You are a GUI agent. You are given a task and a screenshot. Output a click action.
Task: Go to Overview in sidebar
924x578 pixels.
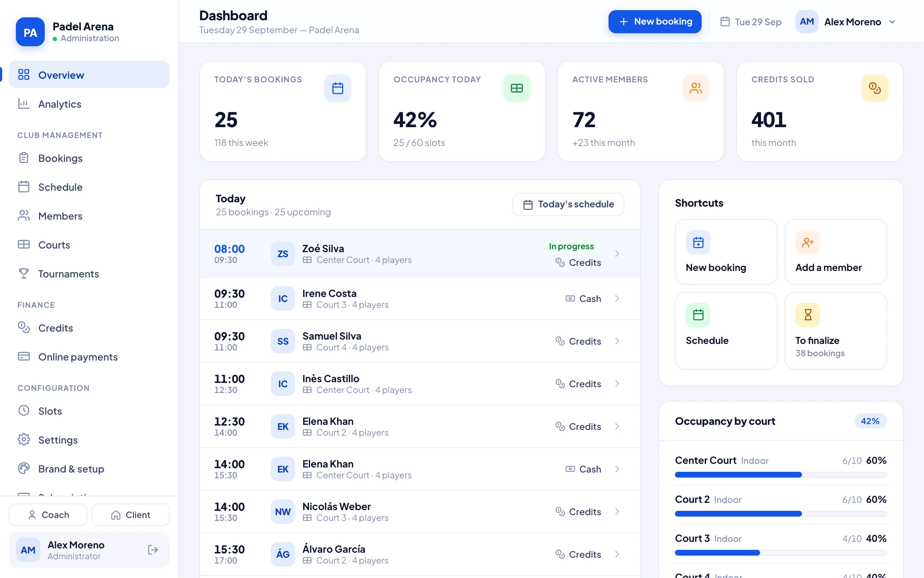point(89,74)
